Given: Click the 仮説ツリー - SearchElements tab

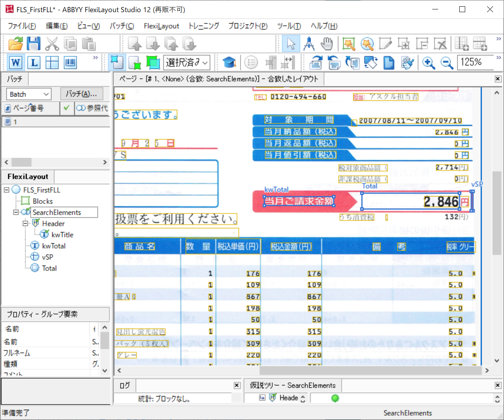Looking at the screenshot, I should (x=293, y=385).
